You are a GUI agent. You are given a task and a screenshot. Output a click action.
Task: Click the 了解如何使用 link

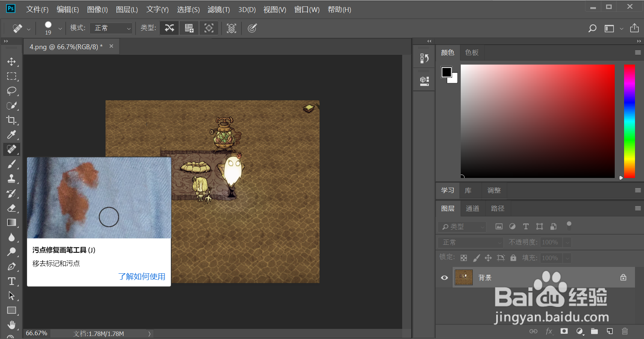click(142, 277)
